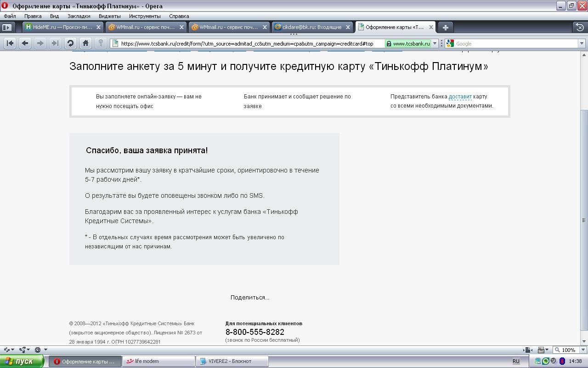The width and height of the screenshot is (588, 368).
Task: Click the www.tcsbank.ru security badge
Action: click(x=408, y=44)
